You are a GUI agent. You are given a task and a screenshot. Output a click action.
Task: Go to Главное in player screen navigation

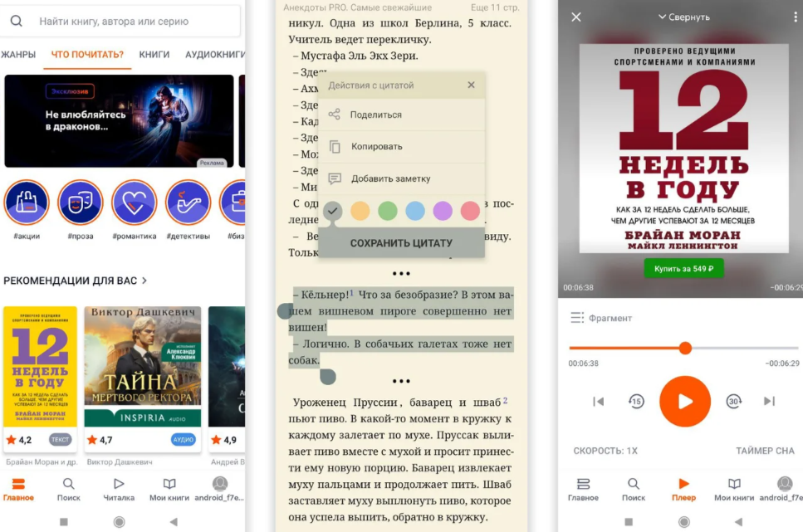pos(583,490)
